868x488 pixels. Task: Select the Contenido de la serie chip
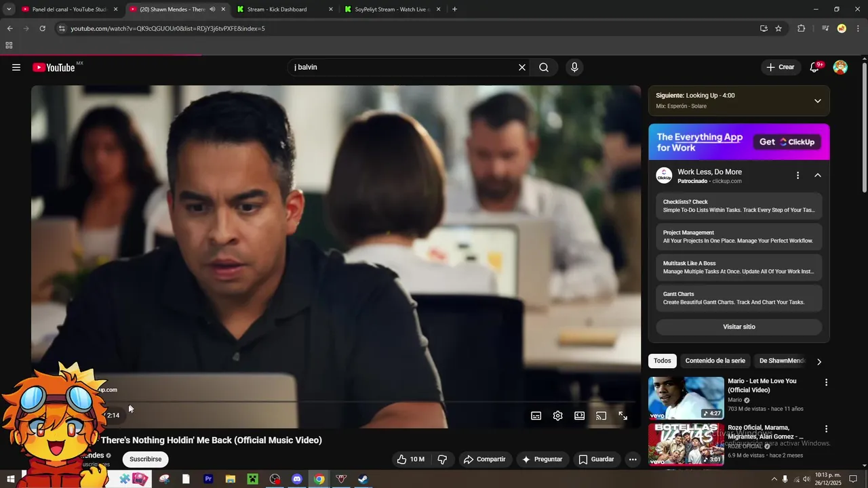point(715,361)
